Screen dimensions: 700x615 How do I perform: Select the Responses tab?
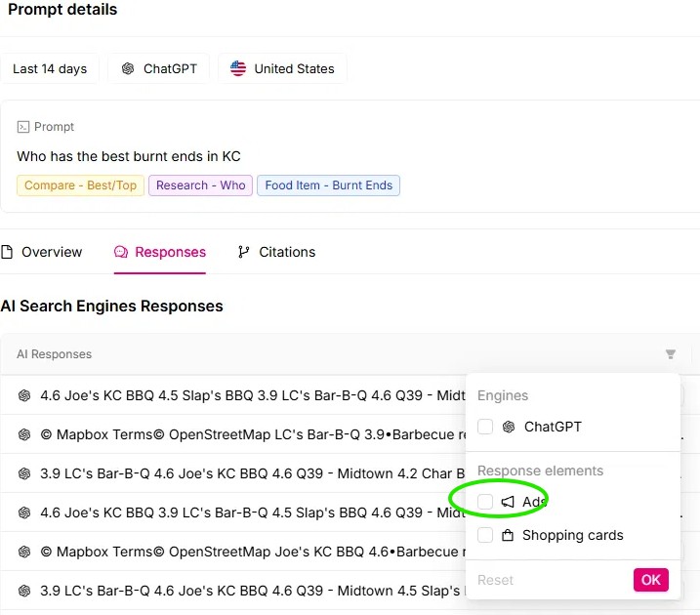[160, 252]
